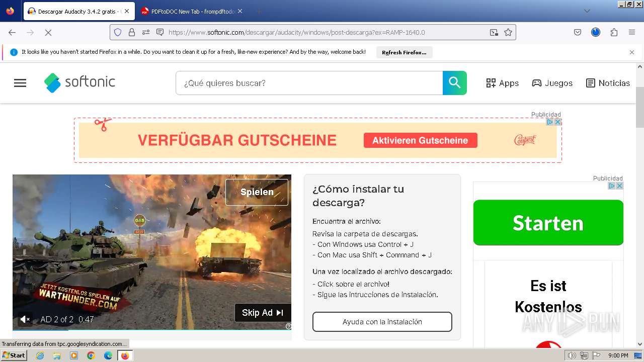The width and height of the screenshot is (644, 362).
Task: Click Aktivieren Gutscheine in banner ad
Action: click(x=420, y=141)
